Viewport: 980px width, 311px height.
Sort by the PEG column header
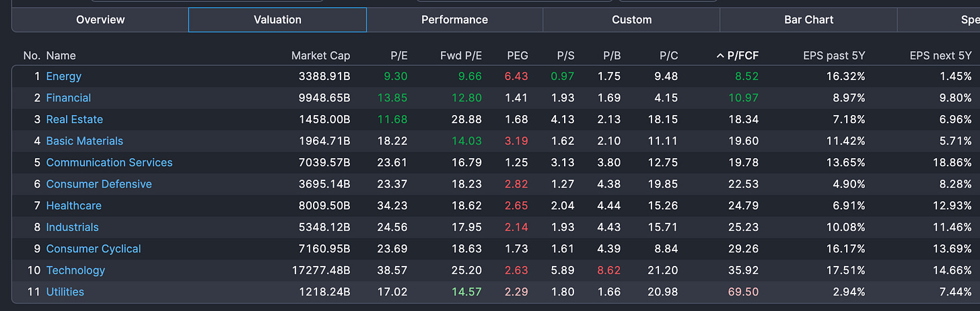(x=517, y=56)
